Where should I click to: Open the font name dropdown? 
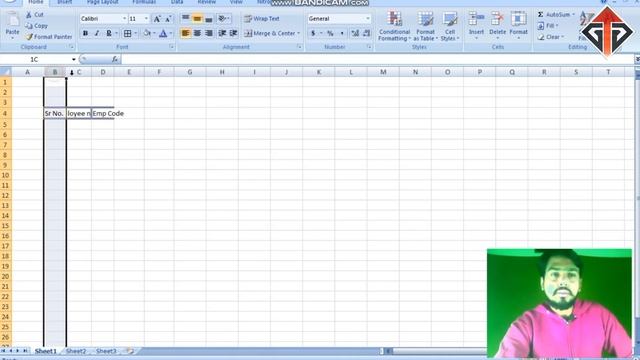click(x=124, y=19)
